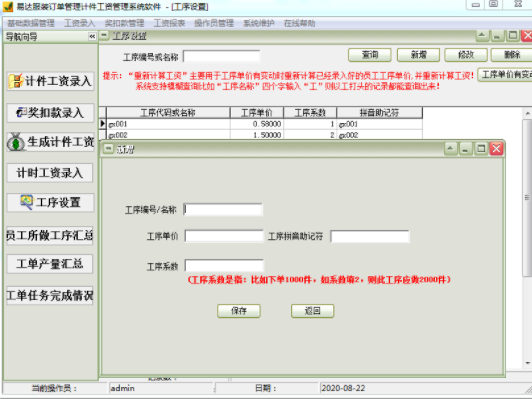Viewport: 532px width, 399px height.
Task: Open 奖扣款录入 from the navigation panel
Action: tap(50, 113)
